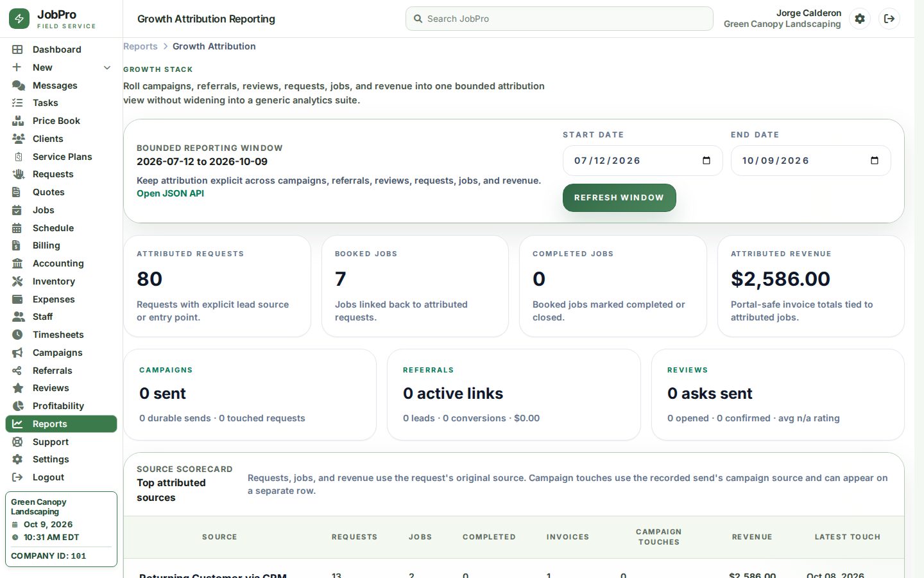Click the Reviews star icon
The width and height of the screenshot is (924, 578).
[18, 388]
